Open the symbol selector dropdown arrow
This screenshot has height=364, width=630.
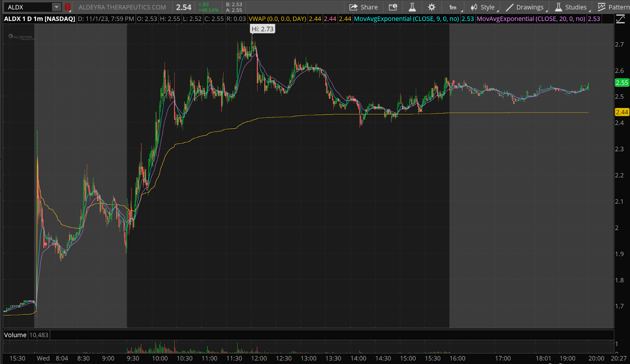coord(57,7)
